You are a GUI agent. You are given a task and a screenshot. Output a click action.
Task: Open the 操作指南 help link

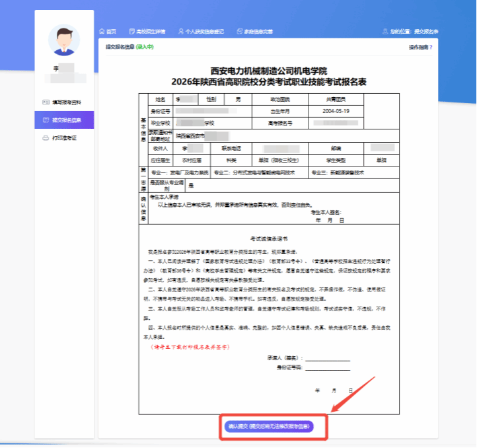[x=420, y=48]
